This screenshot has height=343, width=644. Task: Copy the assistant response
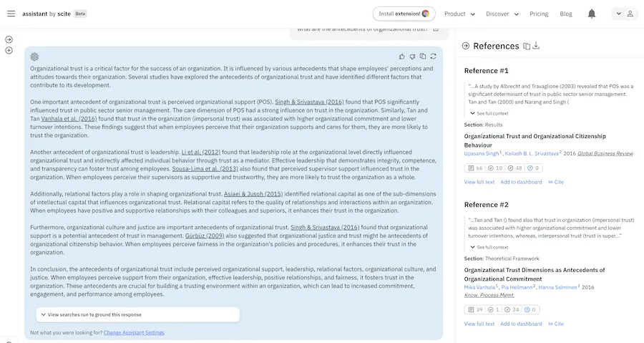(423, 57)
